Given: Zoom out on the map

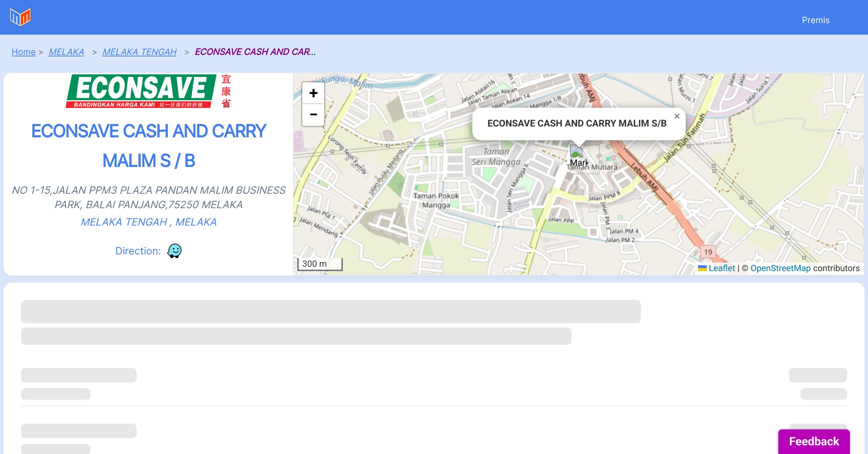Looking at the screenshot, I should (x=313, y=115).
